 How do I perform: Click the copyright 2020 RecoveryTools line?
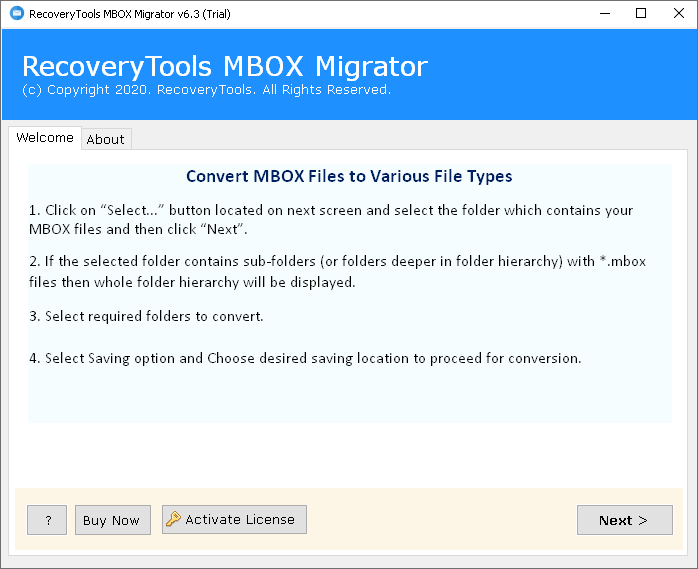point(207,90)
